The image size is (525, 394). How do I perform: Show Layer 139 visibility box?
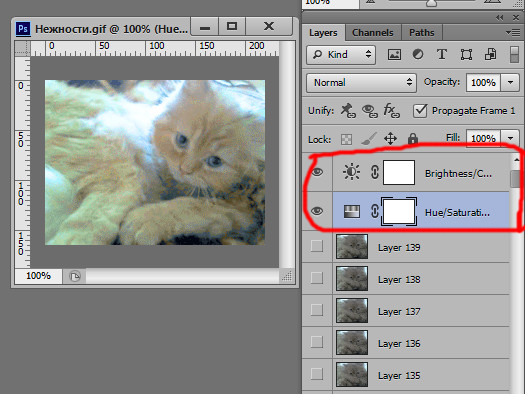317,246
